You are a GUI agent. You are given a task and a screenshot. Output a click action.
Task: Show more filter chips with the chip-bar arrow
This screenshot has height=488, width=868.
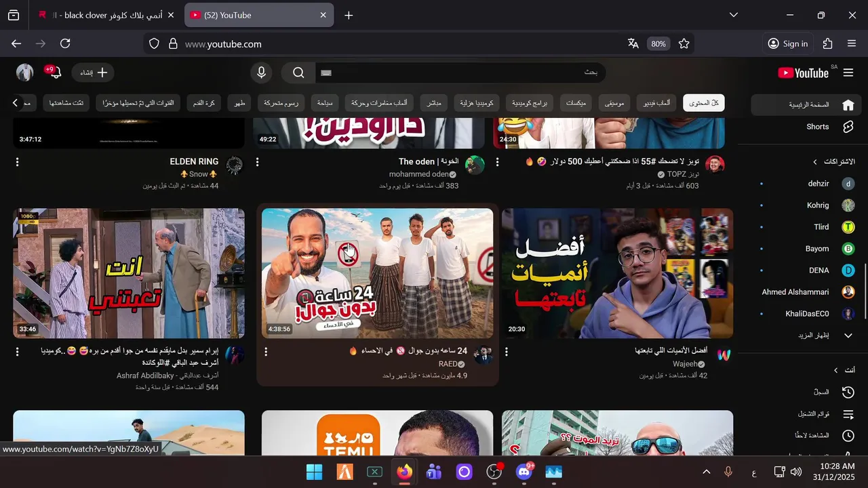15,103
